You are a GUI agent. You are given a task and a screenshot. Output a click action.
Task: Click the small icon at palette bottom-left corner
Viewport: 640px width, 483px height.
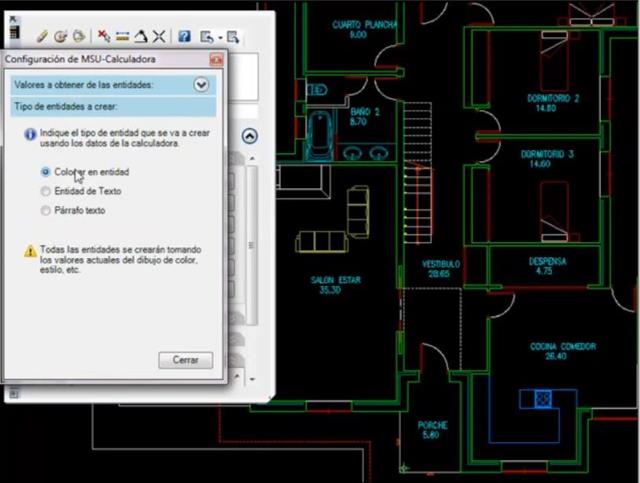tap(13, 393)
